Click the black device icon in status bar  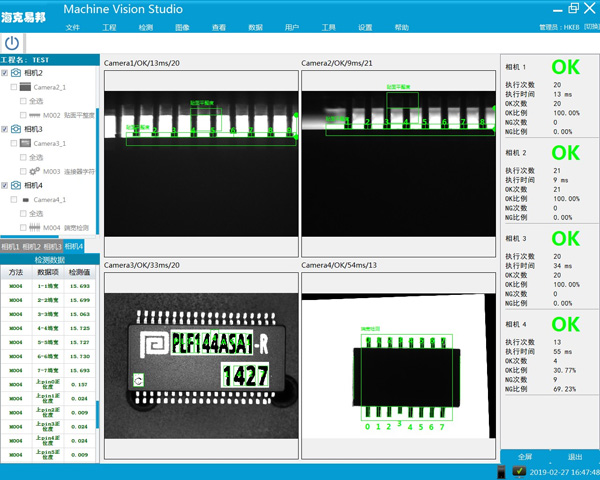coord(501,470)
